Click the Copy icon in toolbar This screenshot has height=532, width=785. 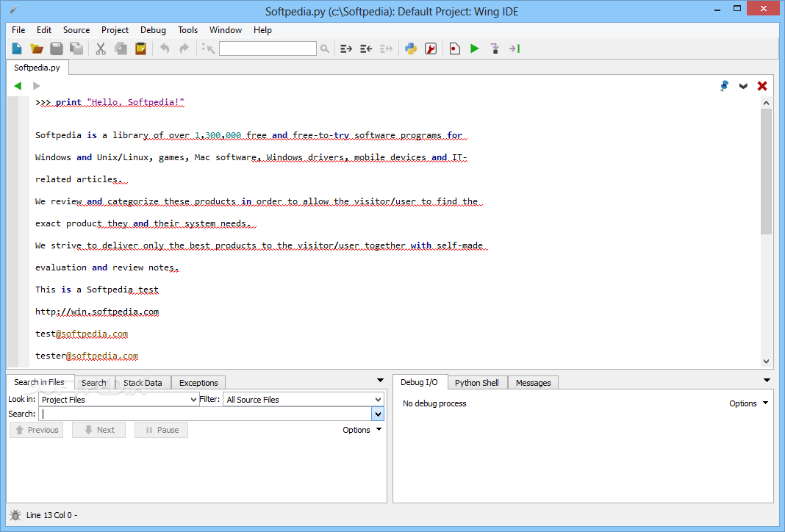pos(121,48)
